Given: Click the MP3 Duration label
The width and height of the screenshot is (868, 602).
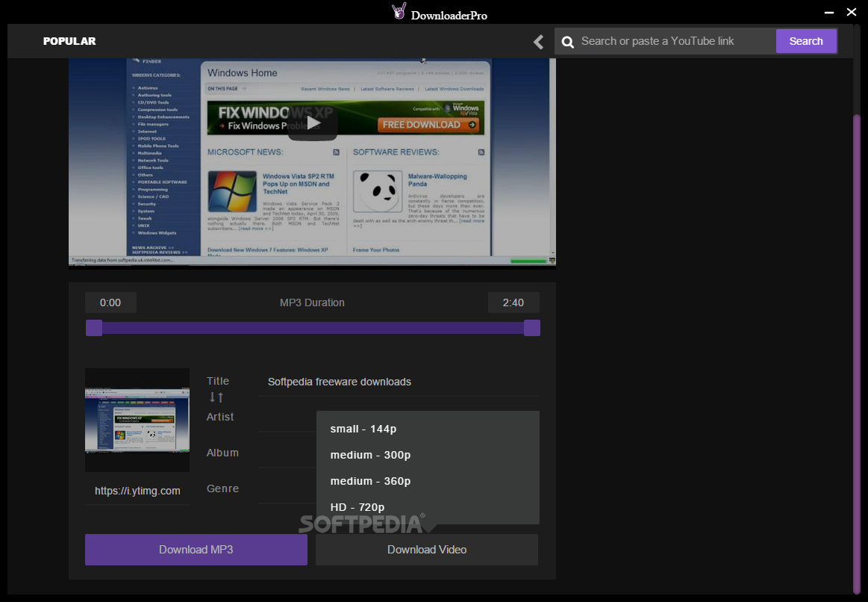Looking at the screenshot, I should point(312,302).
